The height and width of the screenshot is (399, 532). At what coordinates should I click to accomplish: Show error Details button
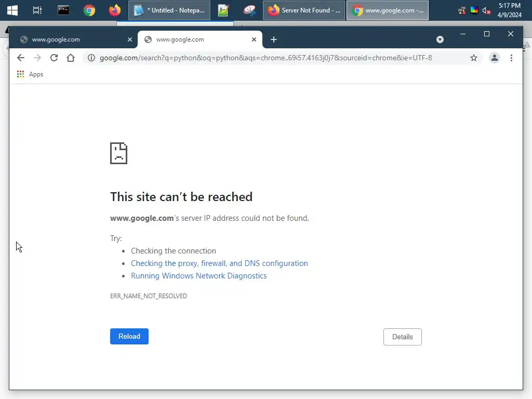[x=403, y=337]
